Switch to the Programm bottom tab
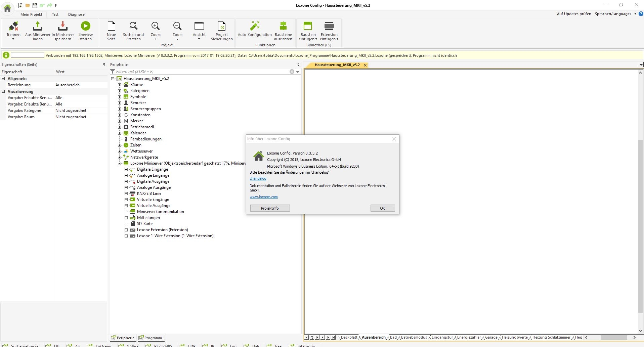This screenshot has height=347, width=644. [x=151, y=338]
